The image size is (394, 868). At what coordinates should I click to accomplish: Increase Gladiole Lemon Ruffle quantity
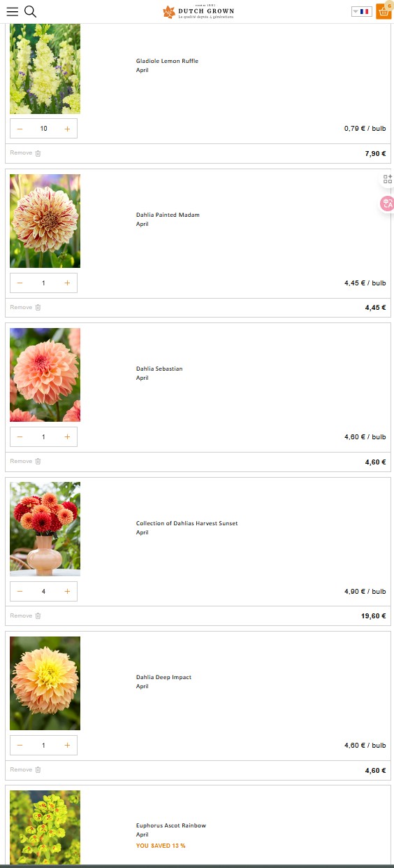pos(67,129)
